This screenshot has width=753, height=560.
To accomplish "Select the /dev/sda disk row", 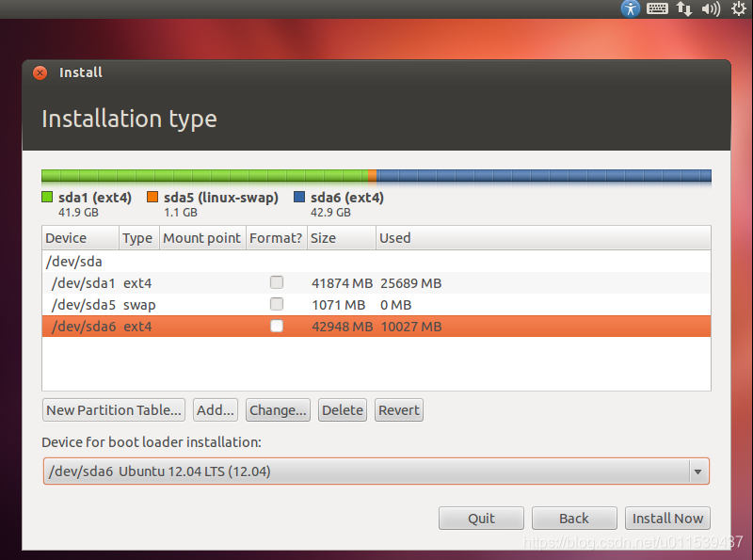I will (376, 262).
